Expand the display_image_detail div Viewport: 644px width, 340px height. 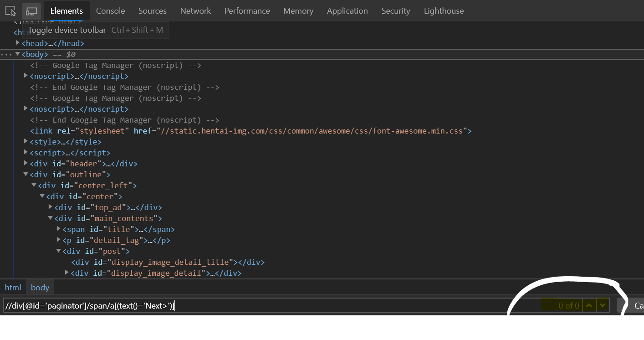[66, 273]
